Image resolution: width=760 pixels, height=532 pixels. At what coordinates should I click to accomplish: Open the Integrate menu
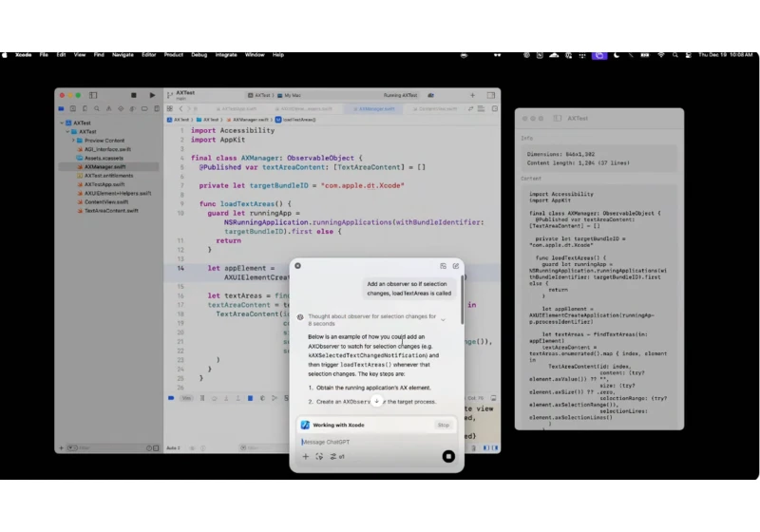coord(226,55)
